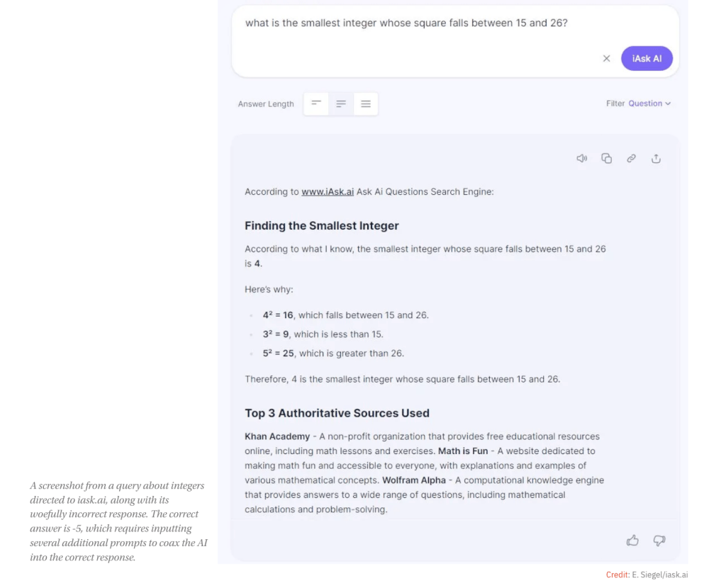Click the Wolfram Alpha source name
Screen dimensions: 726x588
[x=414, y=480]
